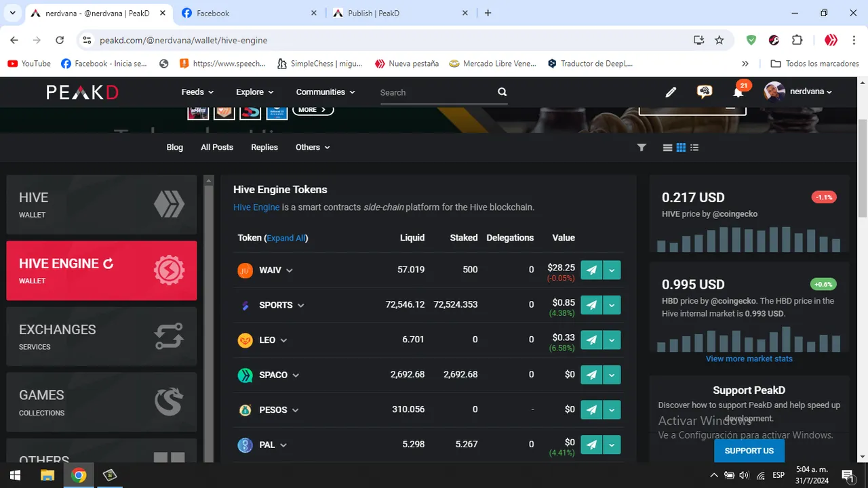The image size is (868, 488).
Task: Open Chrome from the Windows taskbar
Action: pyautogui.click(x=79, y=475)
